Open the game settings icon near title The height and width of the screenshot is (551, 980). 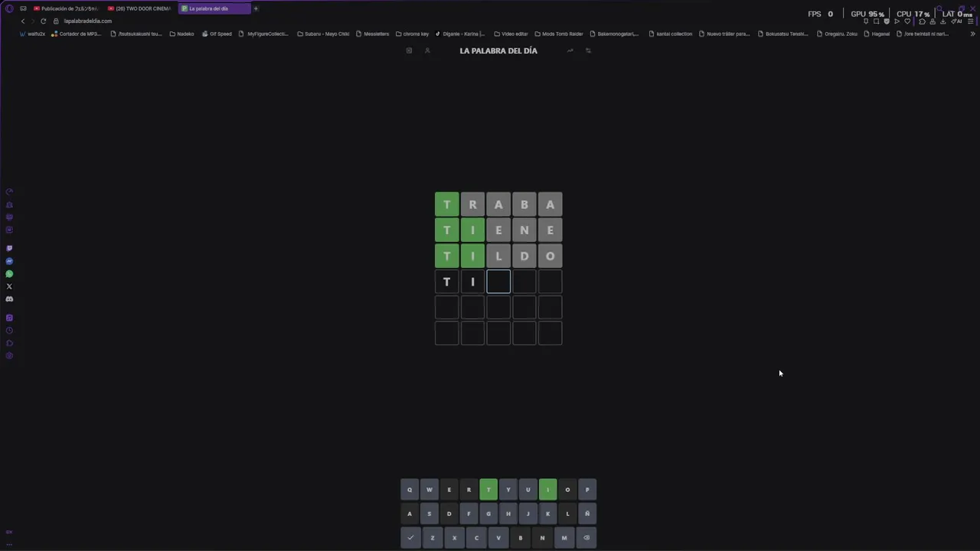click(588, 51)
